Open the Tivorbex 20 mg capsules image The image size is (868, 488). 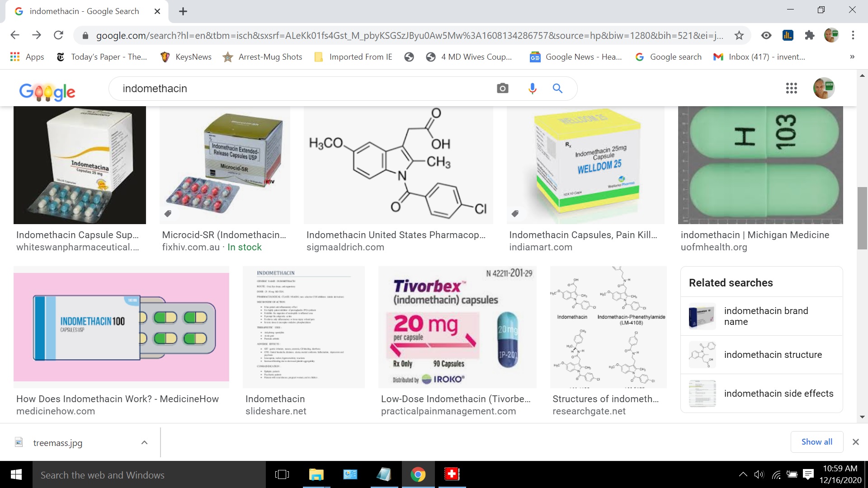pos(457,327)
